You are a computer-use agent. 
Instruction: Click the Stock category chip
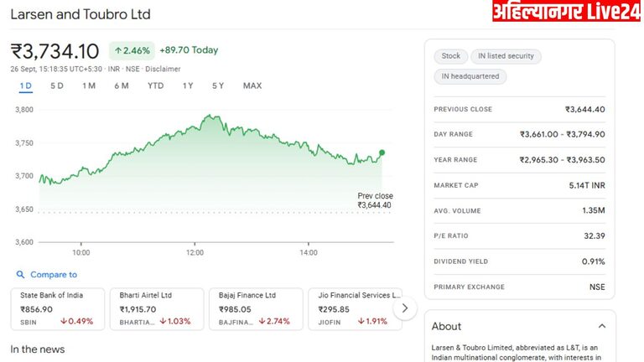(451, 56)
